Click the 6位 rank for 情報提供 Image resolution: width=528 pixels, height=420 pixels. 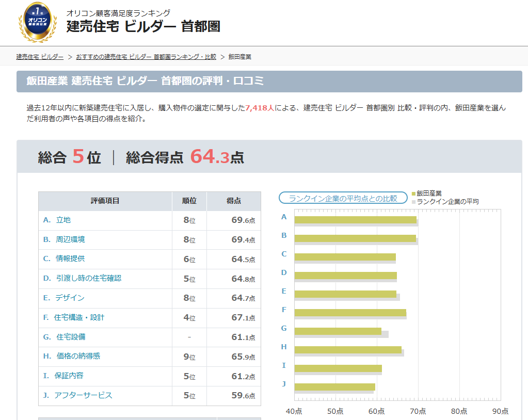(189, 259)
